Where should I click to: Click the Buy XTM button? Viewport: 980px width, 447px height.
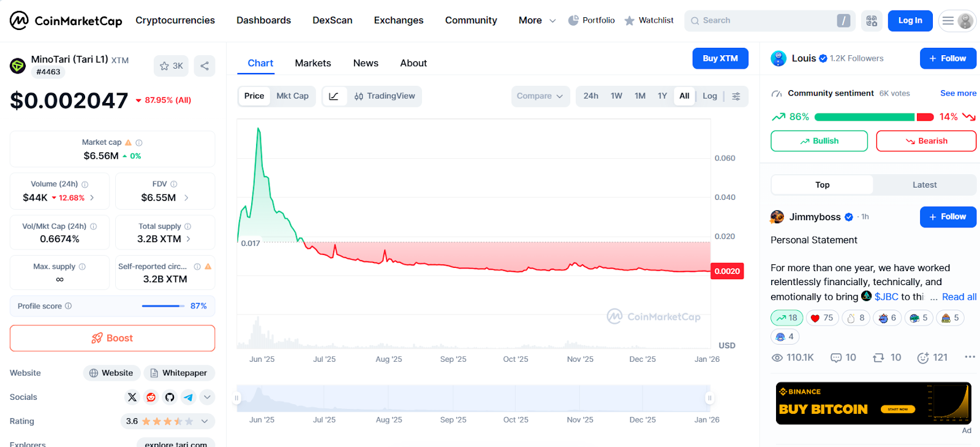tap(720, 58)
